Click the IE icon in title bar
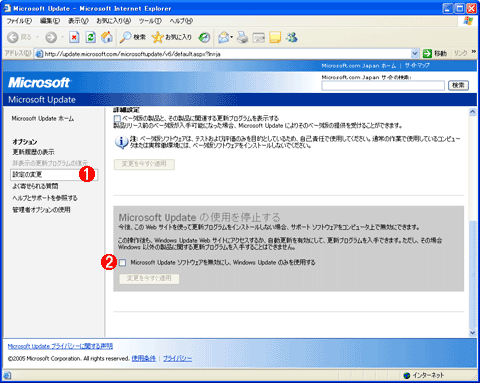480x383 pixels. coord(7,8)
